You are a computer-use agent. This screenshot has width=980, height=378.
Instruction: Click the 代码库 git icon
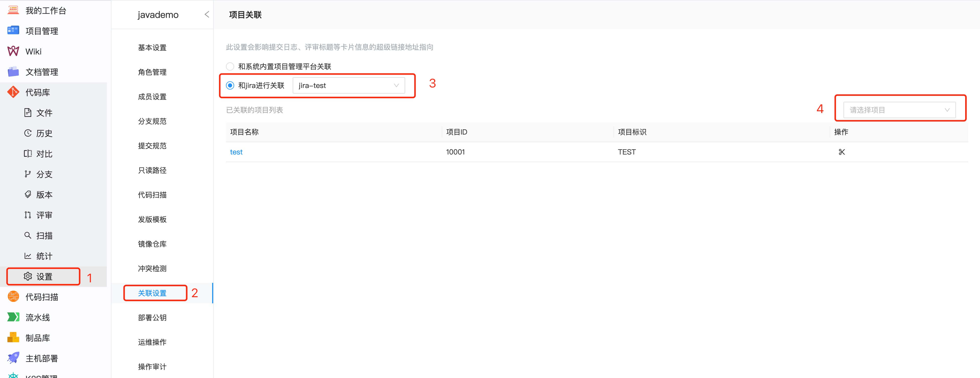click(x=13, y=92)
